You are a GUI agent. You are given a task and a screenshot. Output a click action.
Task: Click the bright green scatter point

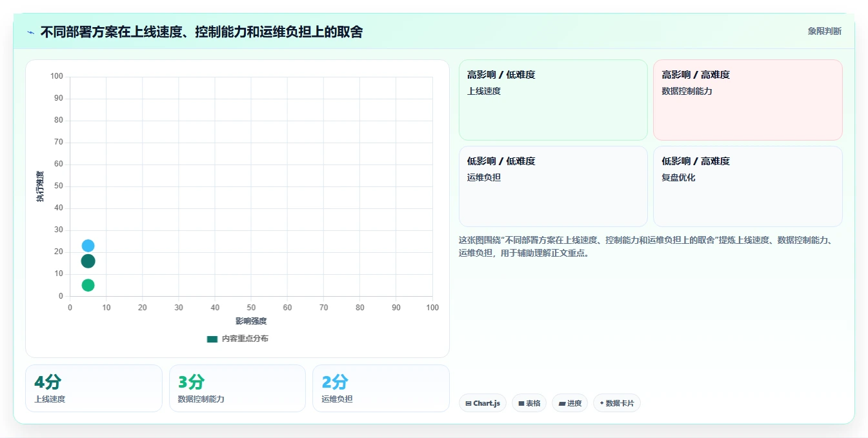(88, 285)
